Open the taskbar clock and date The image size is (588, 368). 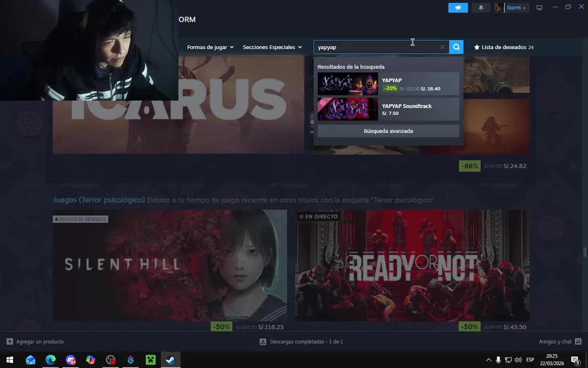click(552, 360)
